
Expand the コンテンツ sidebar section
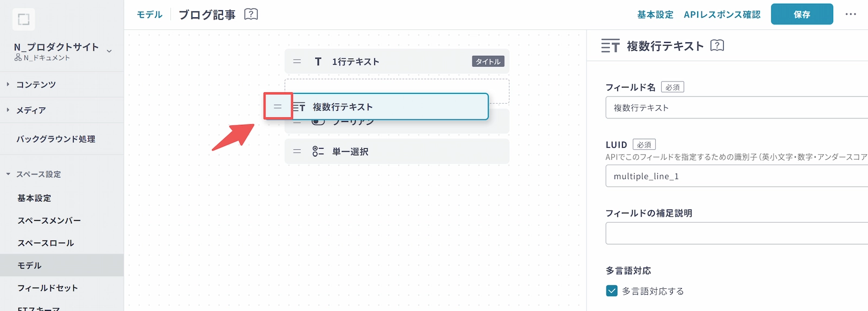pos(36,85)
